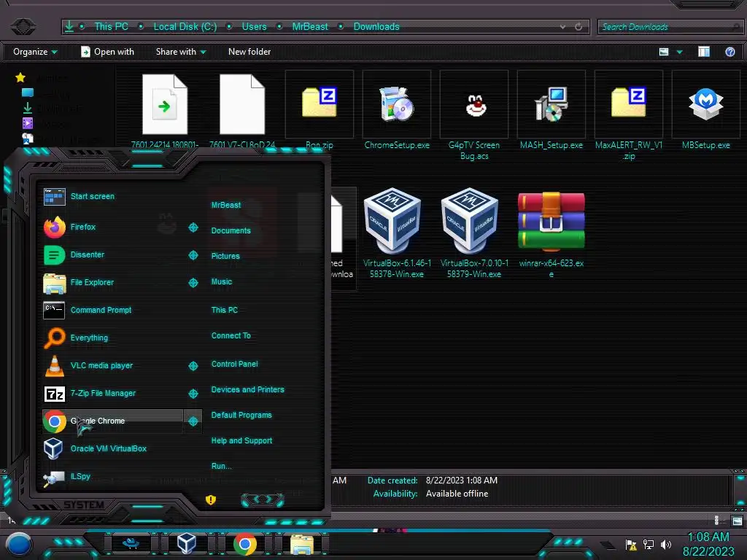This screenshot has width=747, height=560.
Task: Select the 7601.24214.180801 file
Action: (x=165, y=111)
